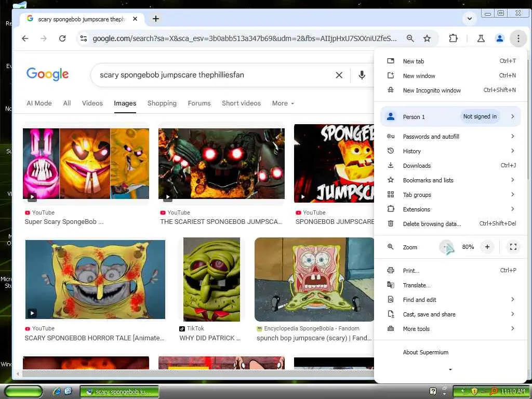Screen dimensions: 532x399
Task: Choose Delete browsing data
Action: coord(450,224)
